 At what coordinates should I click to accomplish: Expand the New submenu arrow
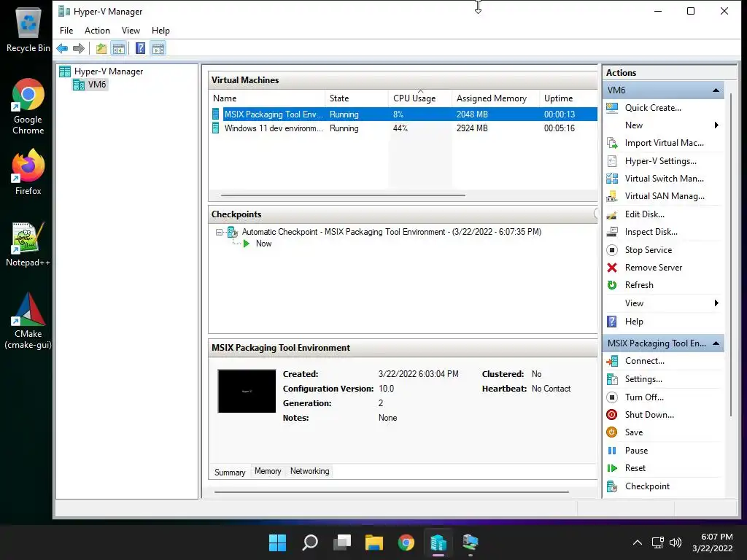tap(716, 125)
